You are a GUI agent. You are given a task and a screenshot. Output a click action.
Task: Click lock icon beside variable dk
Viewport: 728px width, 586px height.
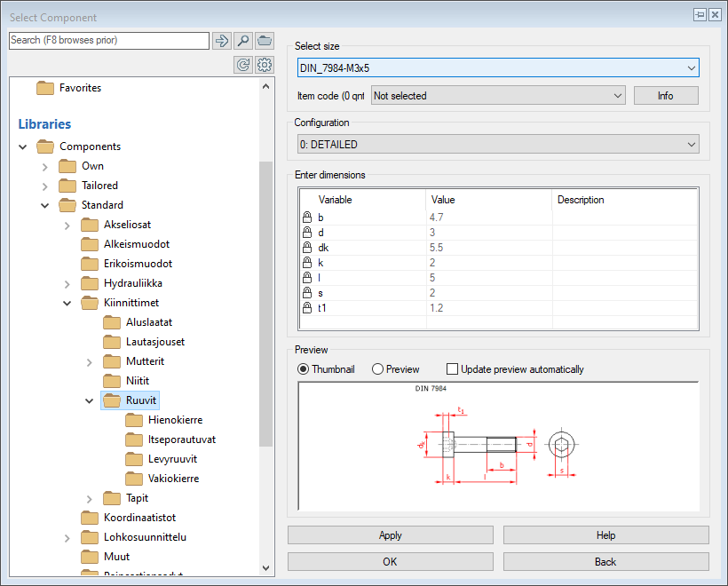[x=307, y=248]
